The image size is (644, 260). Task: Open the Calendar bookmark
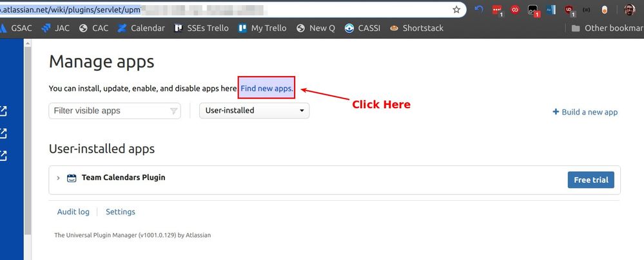pyautogui.click(x=141, y=28)
